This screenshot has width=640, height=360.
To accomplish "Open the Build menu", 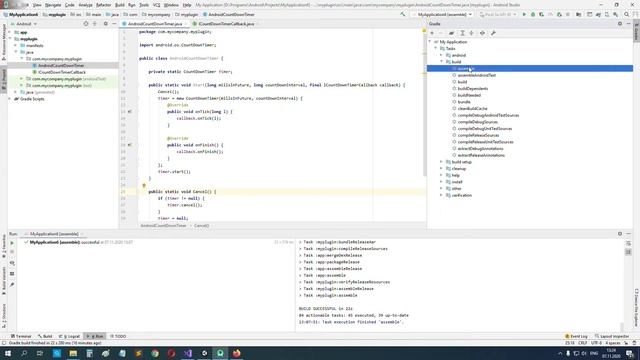I will pyautogui.click(x=120, y=5).
